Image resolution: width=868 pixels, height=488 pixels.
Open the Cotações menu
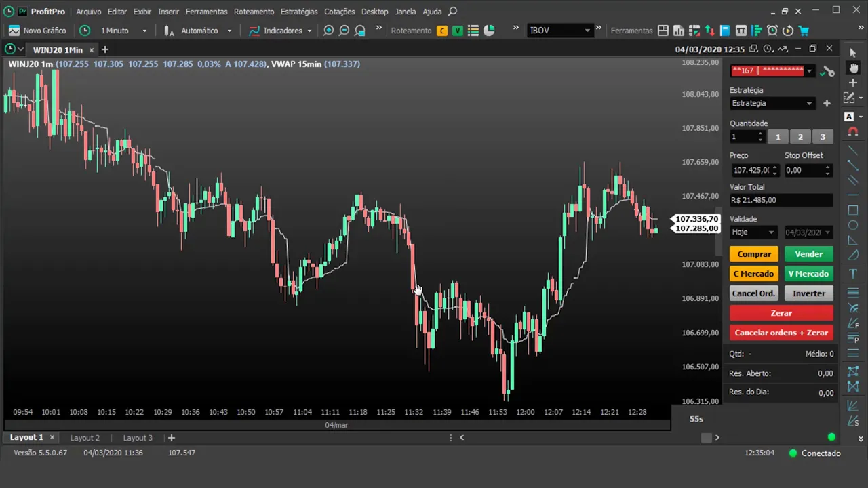coord(340,12)
